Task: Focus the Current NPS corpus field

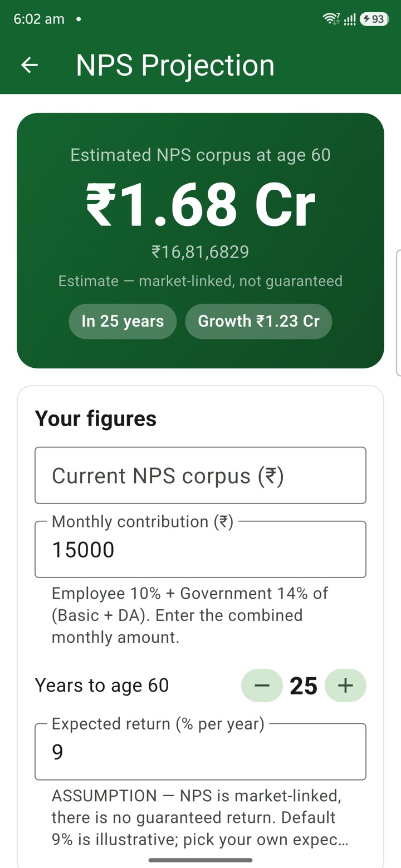Action: 200,475
